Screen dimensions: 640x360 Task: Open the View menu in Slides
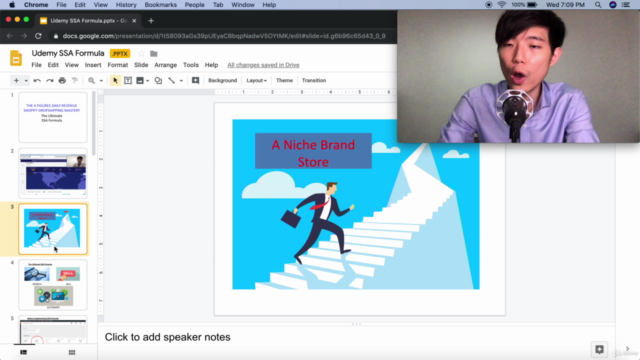pos(71,65)
